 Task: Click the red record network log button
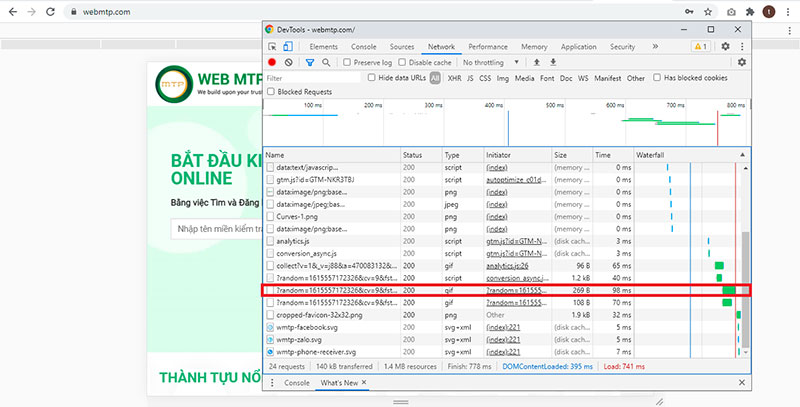point(272,62)
